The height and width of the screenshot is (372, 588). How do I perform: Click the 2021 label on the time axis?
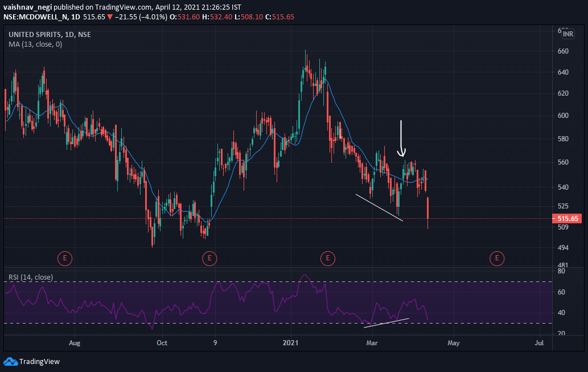(291, 343)
